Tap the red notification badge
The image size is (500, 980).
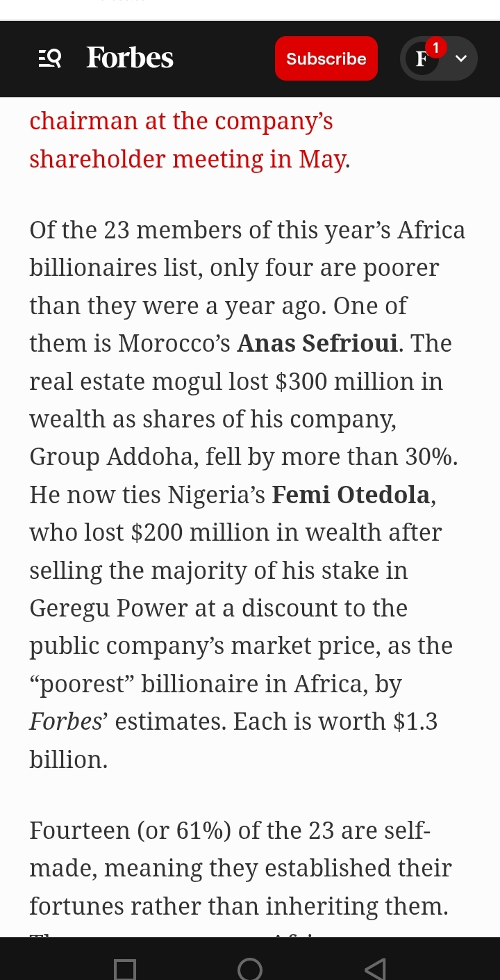[435, 47]
